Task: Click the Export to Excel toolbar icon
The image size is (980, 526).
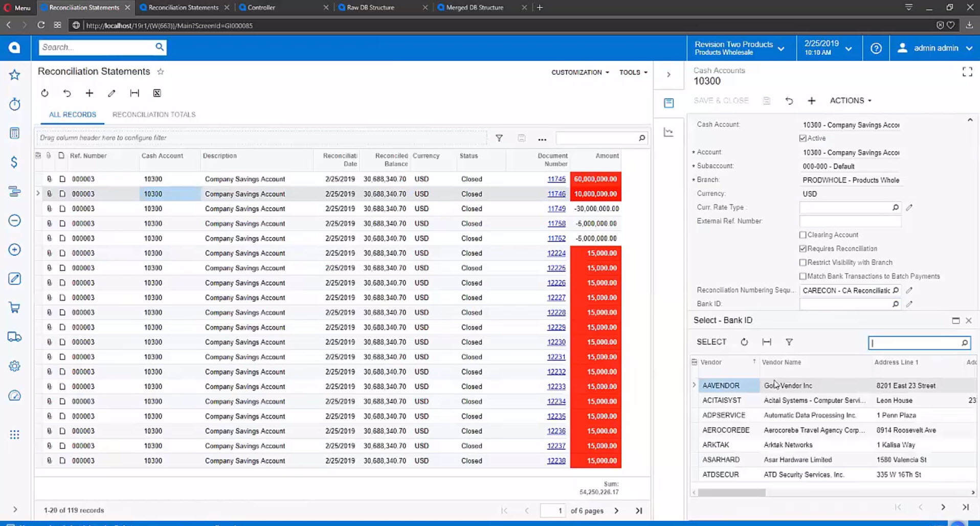Action: [157, 93]
